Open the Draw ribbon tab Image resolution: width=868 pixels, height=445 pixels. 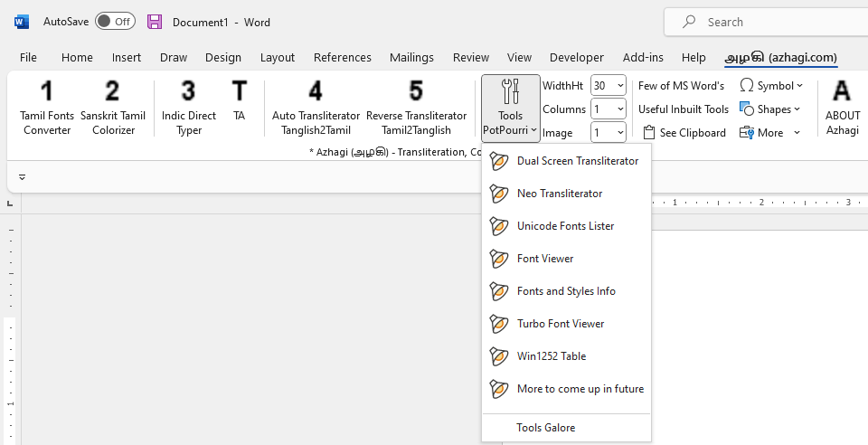click(x=174, y=58)
